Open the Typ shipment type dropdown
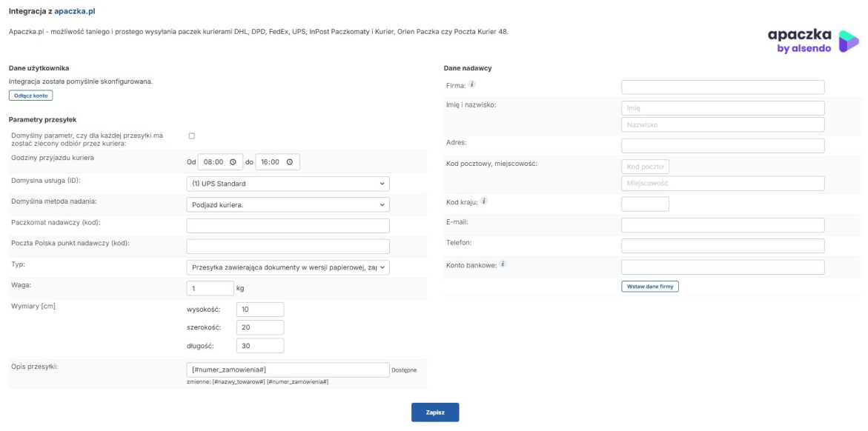The image size is (868, 431). click(288, 267)
